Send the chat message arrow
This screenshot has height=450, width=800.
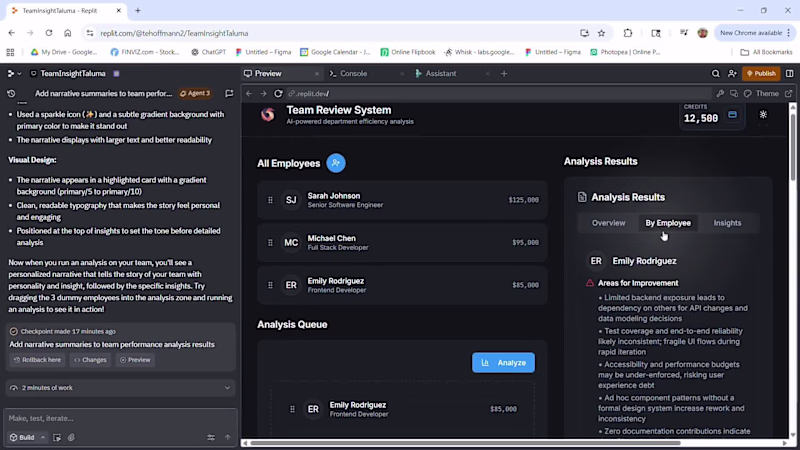coord(228,437)
